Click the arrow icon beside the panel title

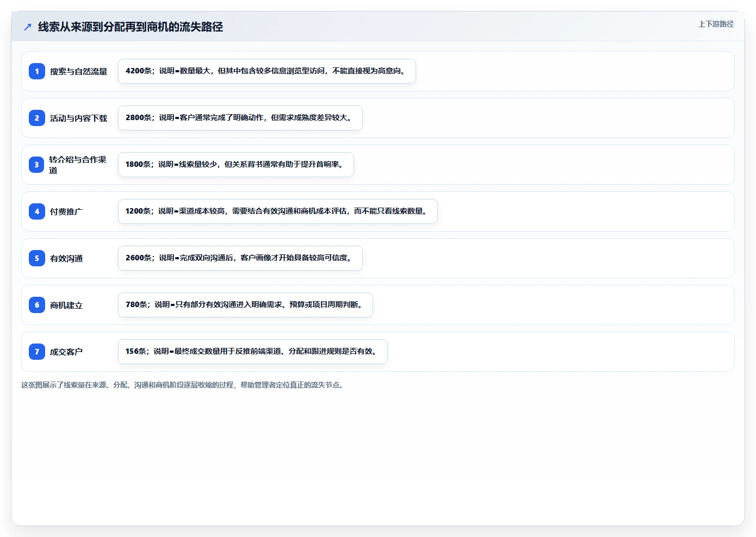[x=28, y=27]
